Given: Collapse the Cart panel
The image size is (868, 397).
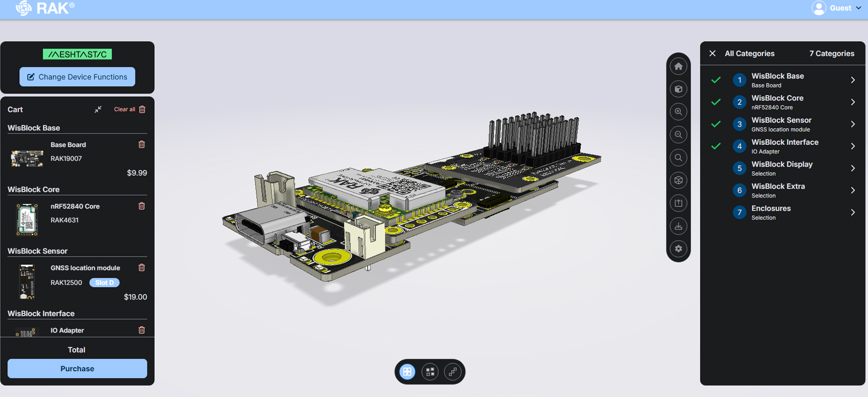Looking at the screenshot, I should [98, 109].
